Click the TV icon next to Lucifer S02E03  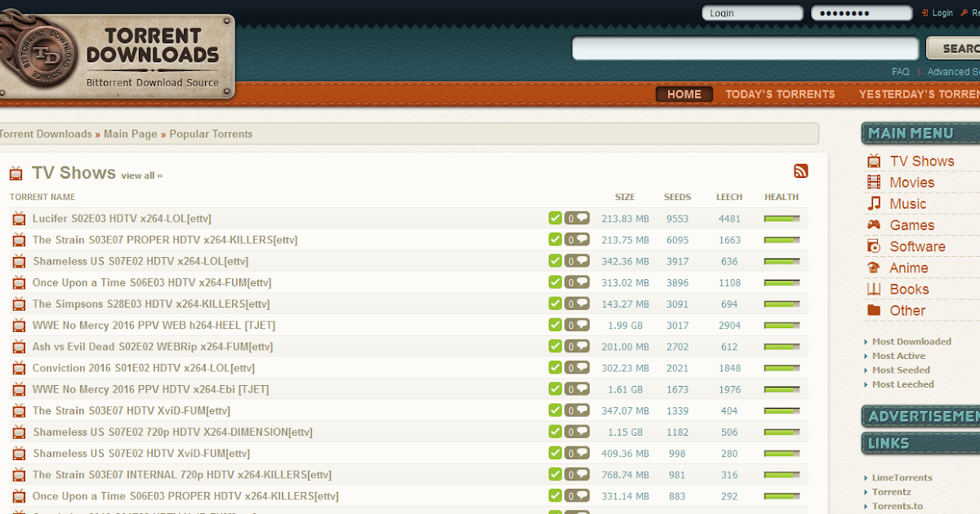point(19,219)
